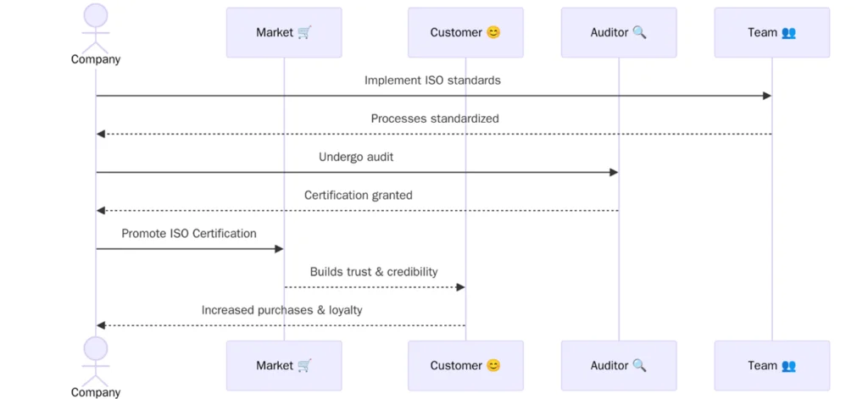
Task: Select the "Increased purchases & loyalty" label
Action: pos(281,310)
